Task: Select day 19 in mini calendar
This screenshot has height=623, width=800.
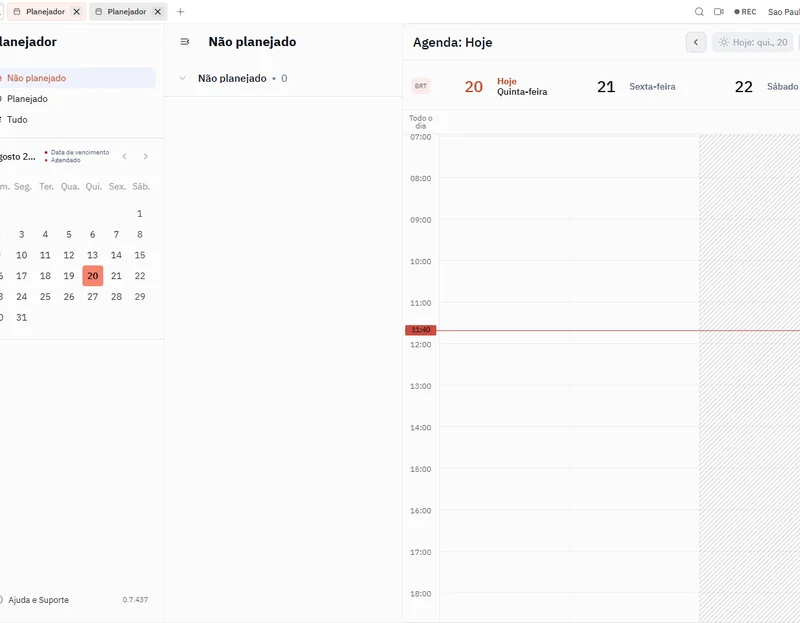Action: coord(69,276)
